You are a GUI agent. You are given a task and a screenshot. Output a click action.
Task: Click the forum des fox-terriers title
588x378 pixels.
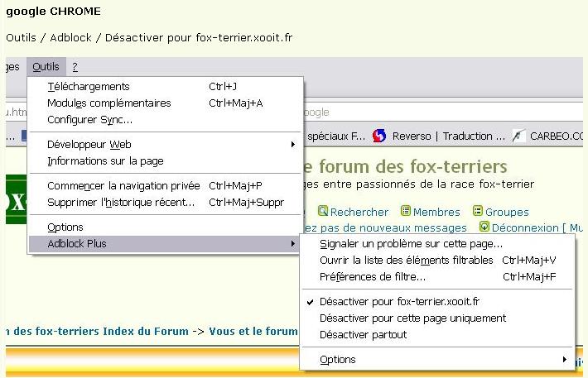pos(405,166)
